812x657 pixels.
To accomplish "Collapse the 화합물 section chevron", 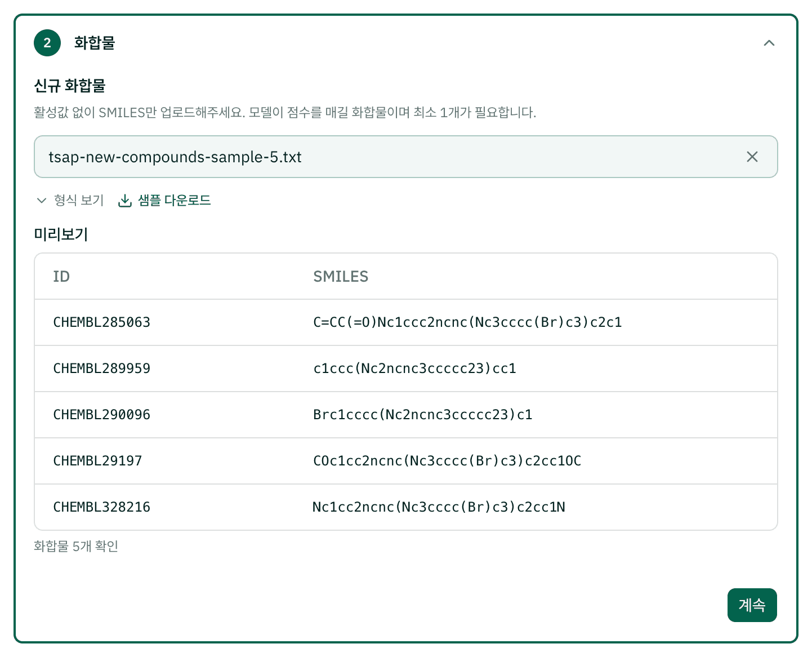I will click(x=769, y=43).
